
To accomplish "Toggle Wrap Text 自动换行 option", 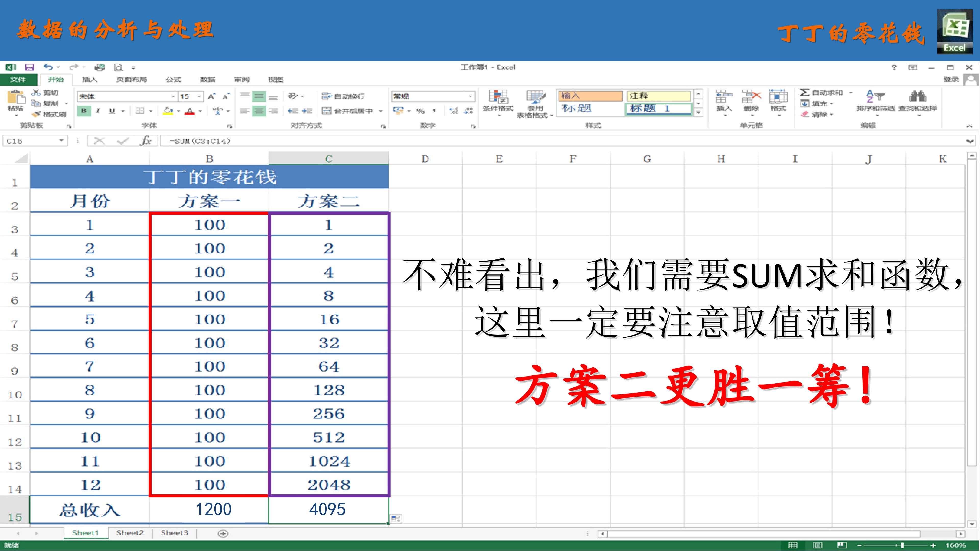I will (343, 96).
